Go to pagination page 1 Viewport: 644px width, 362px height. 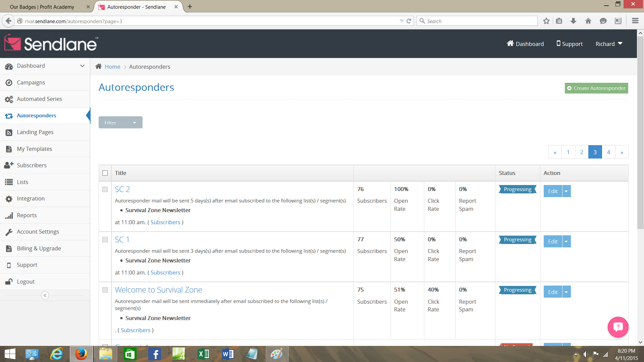[x=568, y=152]
